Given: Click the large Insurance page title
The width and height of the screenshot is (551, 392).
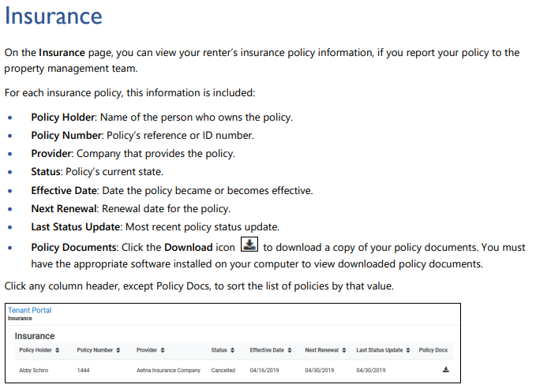Looking at the screenshot, I should point(54,16).
